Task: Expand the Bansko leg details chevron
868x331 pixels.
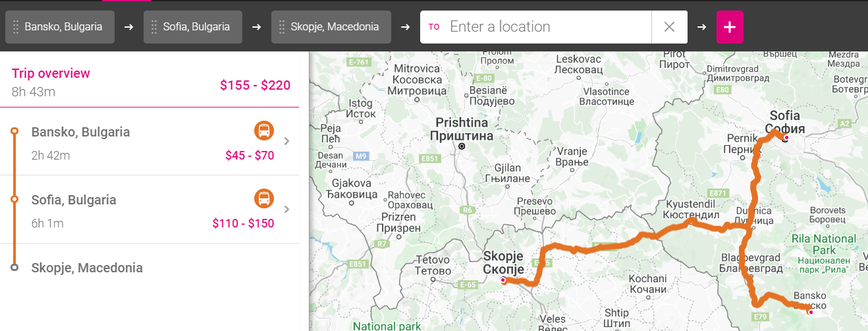Action: point(286,141)
